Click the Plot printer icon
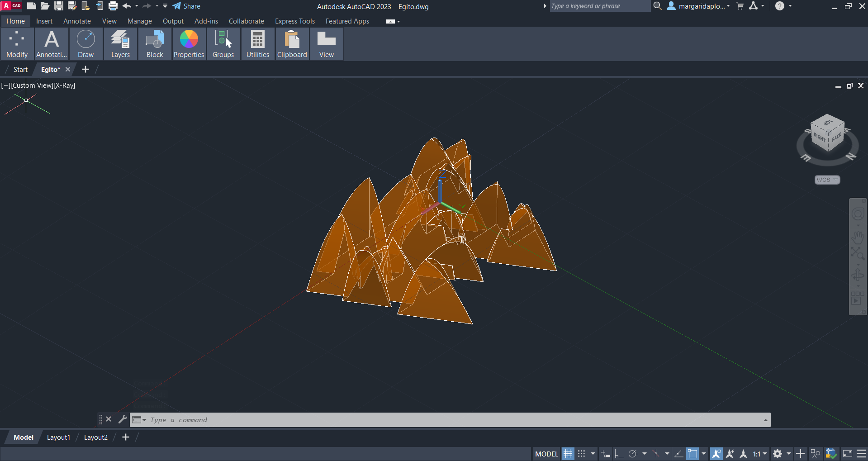The width and height of the screenshot is (868, 461). click(x=113, y=6)
